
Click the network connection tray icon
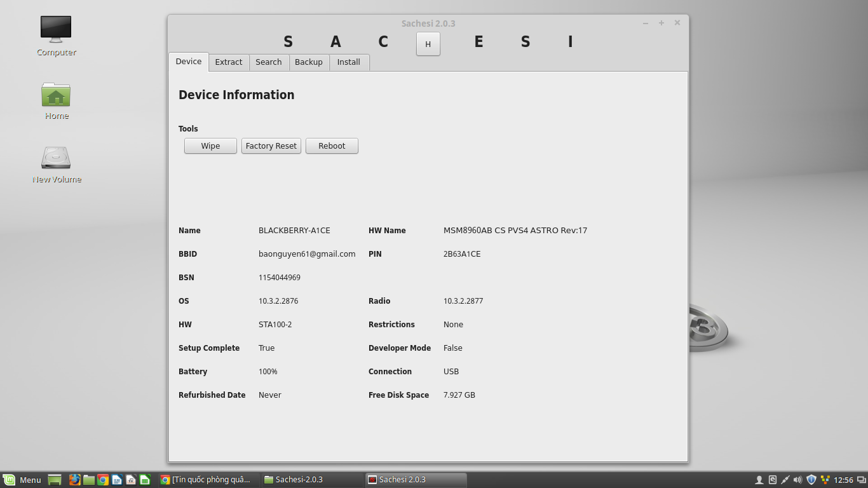[x=785, y=480]
